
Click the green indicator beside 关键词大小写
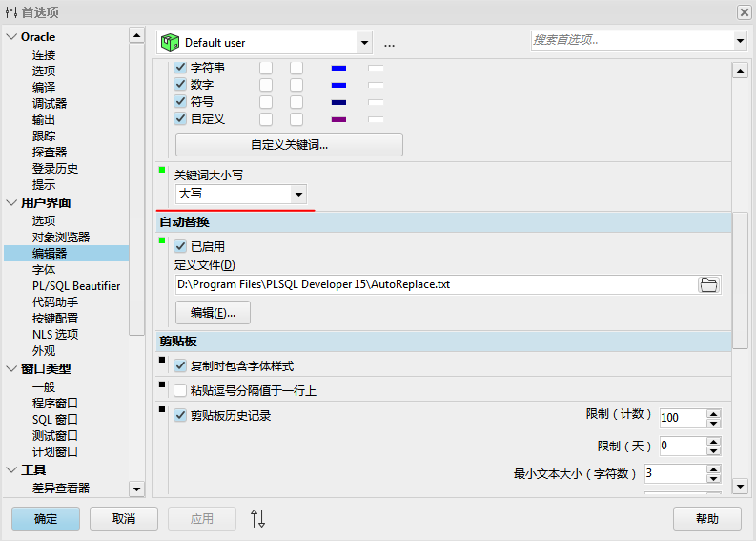point(162,171)
